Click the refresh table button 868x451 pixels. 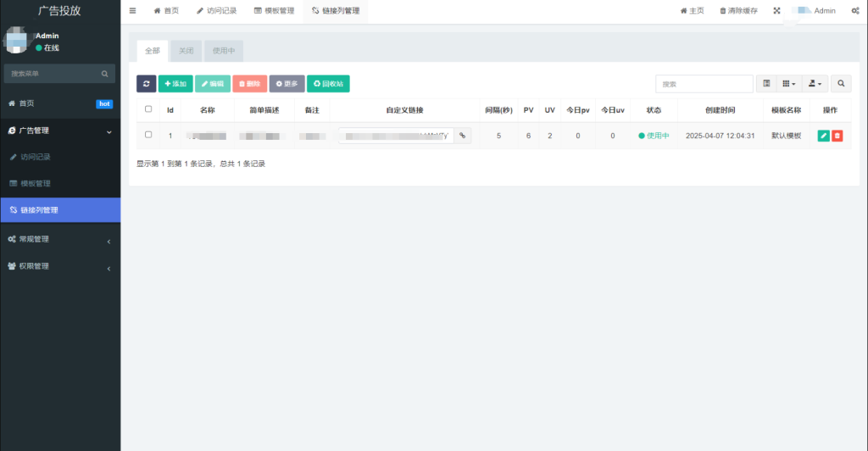coord(146,84)
